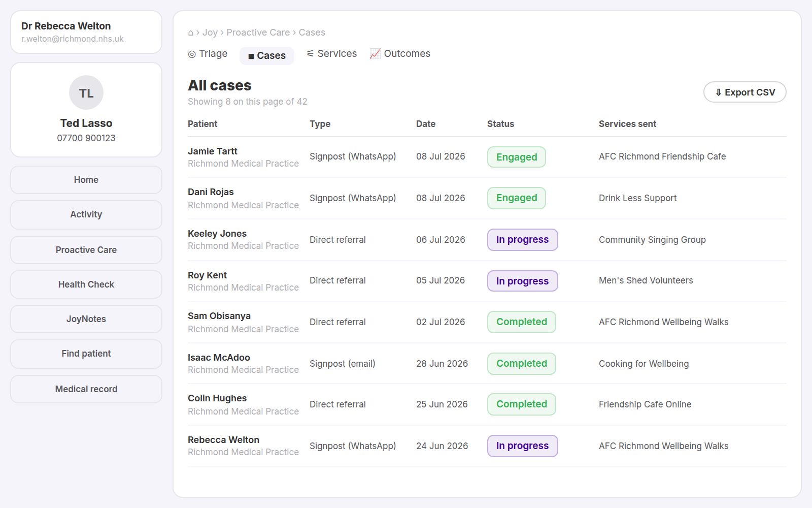Click Engaged status badge for Dani Rojas
The image size is (812, 508).
coord(517,198)
